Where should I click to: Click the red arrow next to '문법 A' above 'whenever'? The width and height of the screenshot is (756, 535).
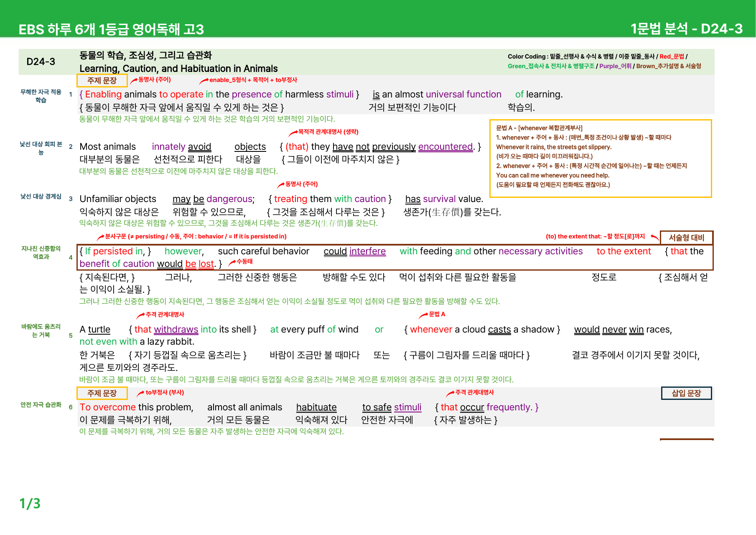423,315
